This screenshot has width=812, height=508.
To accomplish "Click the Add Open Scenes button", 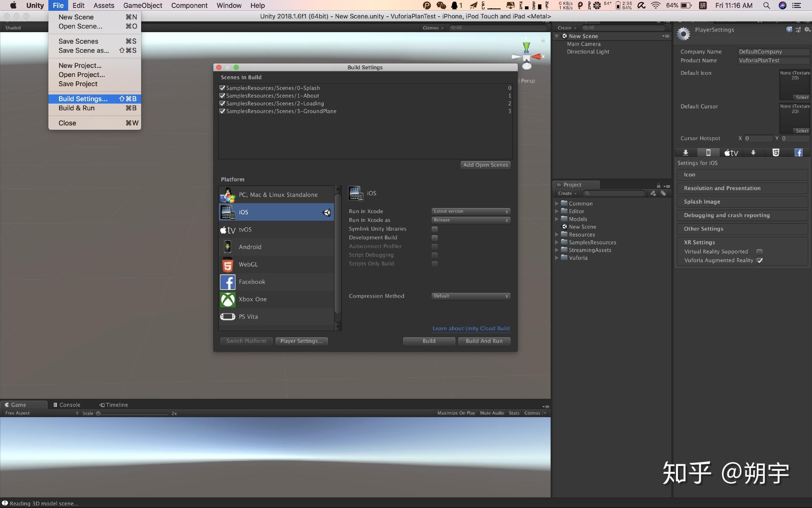I will (485, 165).
